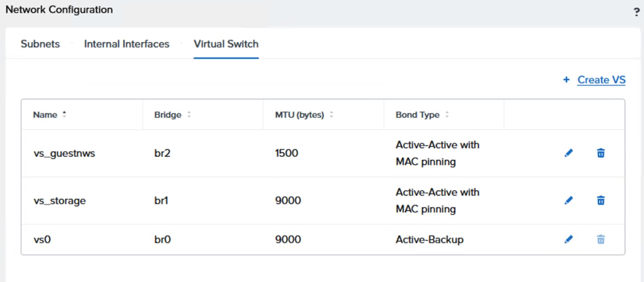Delete the vs_guestnws virtual switch
The image size is (644, 282).
pyautogui.click(x=601, y=153)
